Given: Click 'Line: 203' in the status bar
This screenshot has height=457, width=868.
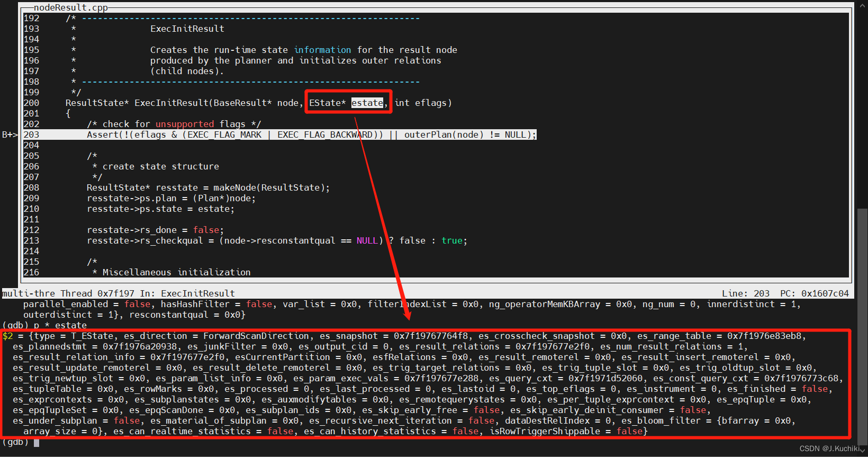Looking at the screenshot, I should [x=746, y=293].
